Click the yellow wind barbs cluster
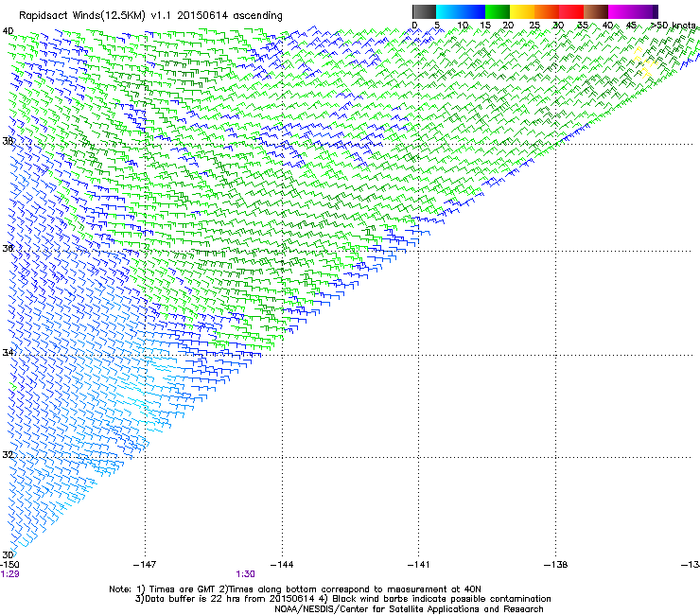Viewport: 700px width, 615px height. coord(644,62)
